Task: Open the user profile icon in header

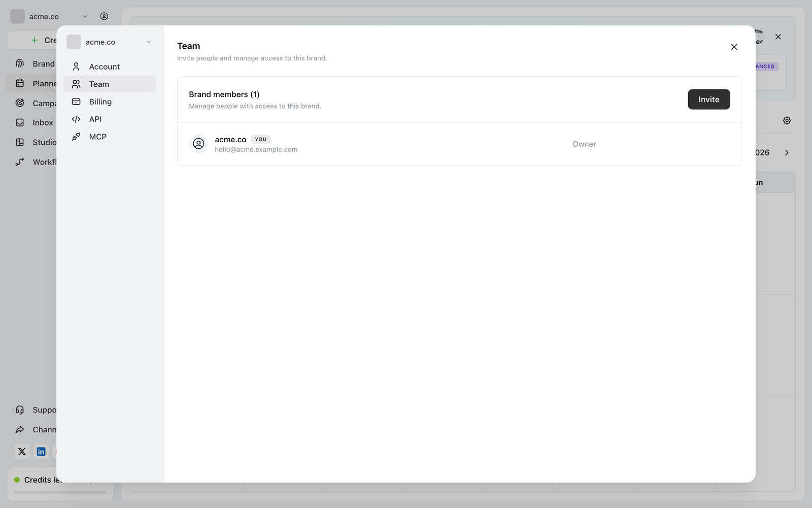Action: pyautogui.click(x=104, y=16)
